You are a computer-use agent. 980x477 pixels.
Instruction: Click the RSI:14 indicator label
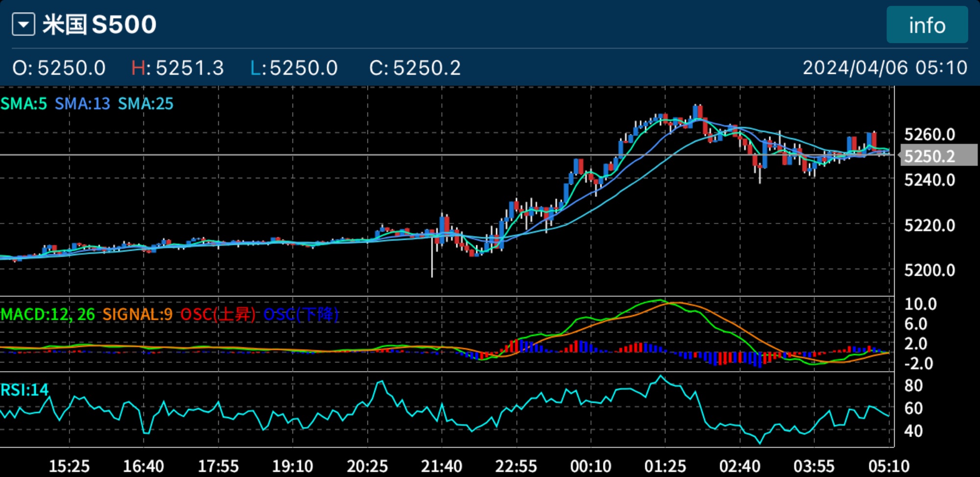point(24,390)
